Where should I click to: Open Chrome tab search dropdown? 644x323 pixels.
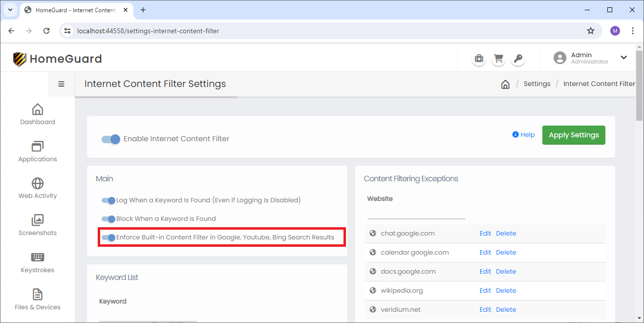(10, 10)
